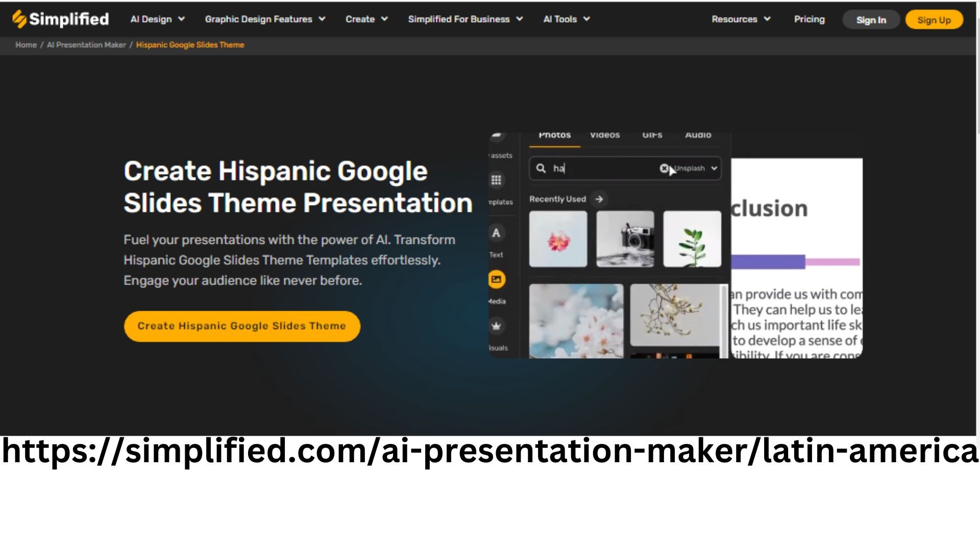Switch to the Photos tab

[x=554, y=136]
